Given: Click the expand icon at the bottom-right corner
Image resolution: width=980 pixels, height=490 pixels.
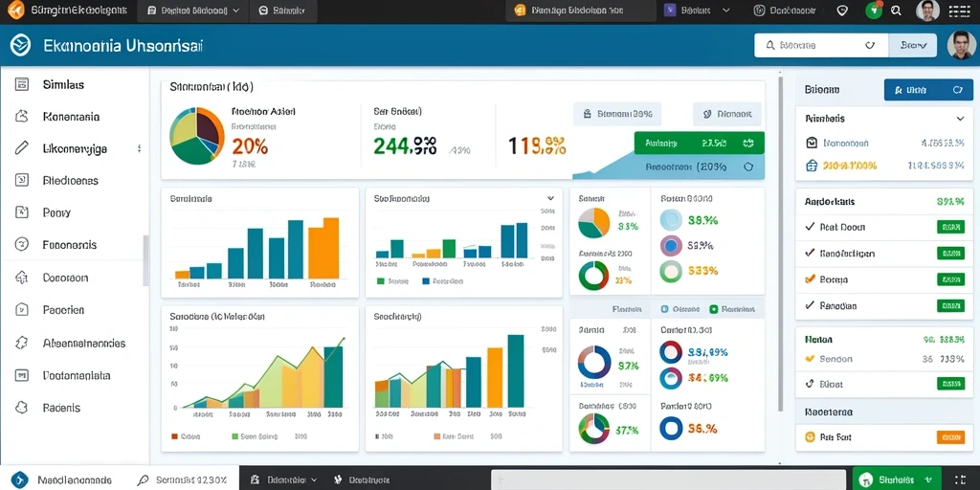Looking at the screenshot, I should click(x=961, y=479).
